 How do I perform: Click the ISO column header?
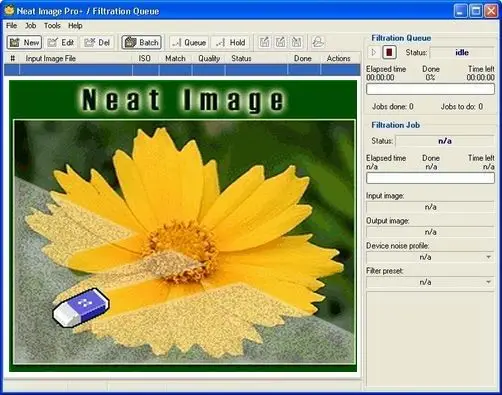pyautogui.click(x=145, y=59)
